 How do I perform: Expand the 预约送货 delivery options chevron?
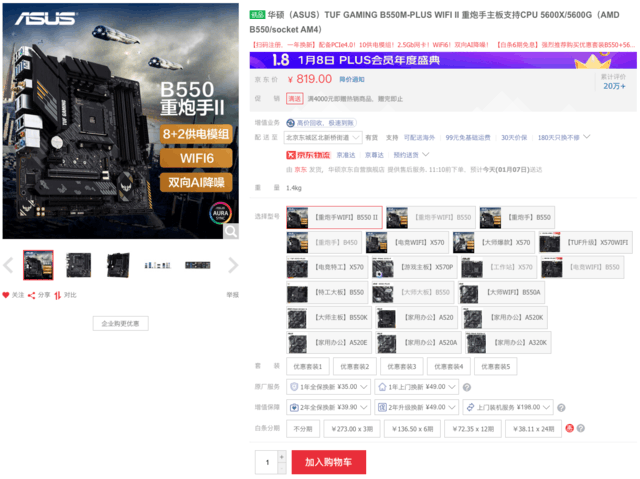tap(426, 155)
